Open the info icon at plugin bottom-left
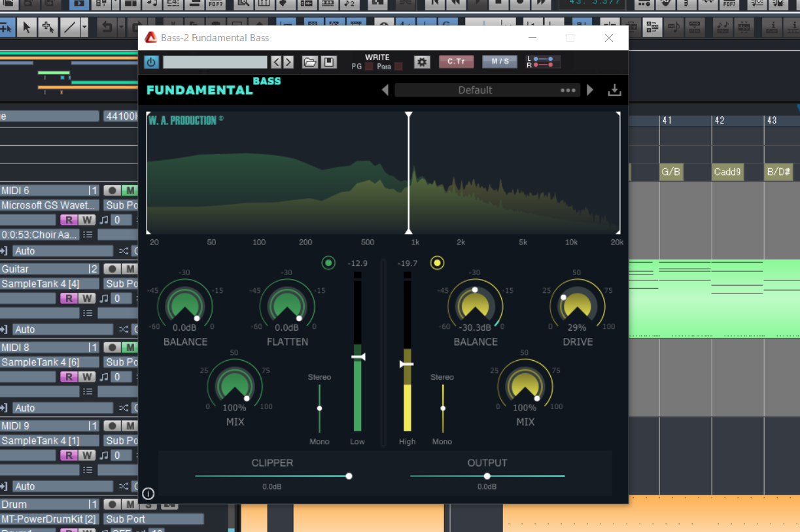Screen dimensions: 800x532 [x=148, y=493]
